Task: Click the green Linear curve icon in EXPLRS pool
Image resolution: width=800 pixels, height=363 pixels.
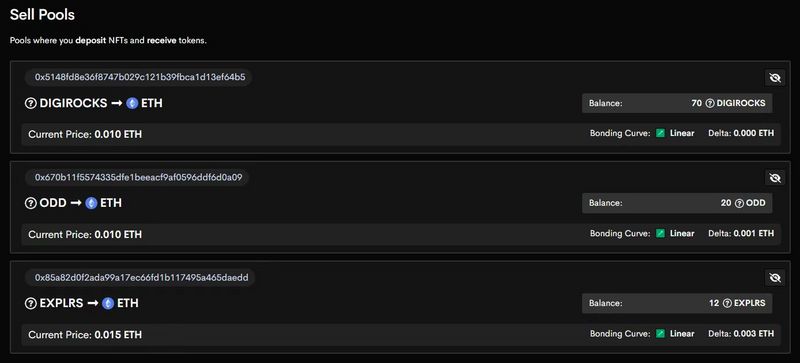Action: pos(661,333)
